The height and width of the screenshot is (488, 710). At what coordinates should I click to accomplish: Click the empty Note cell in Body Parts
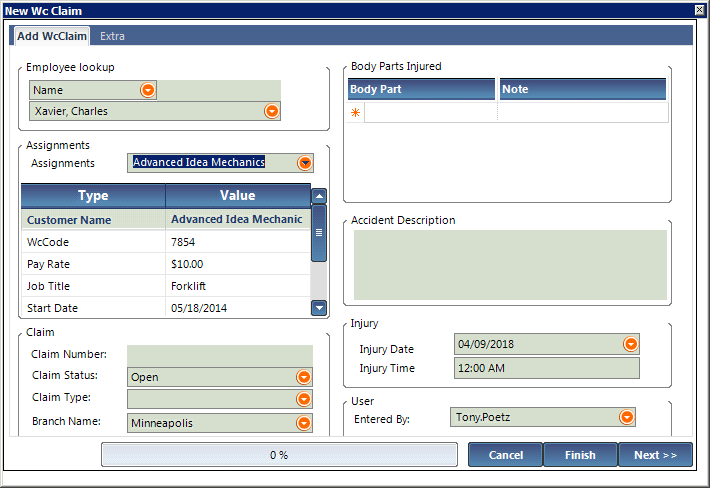pyautogui.click(x=583, y=112)
